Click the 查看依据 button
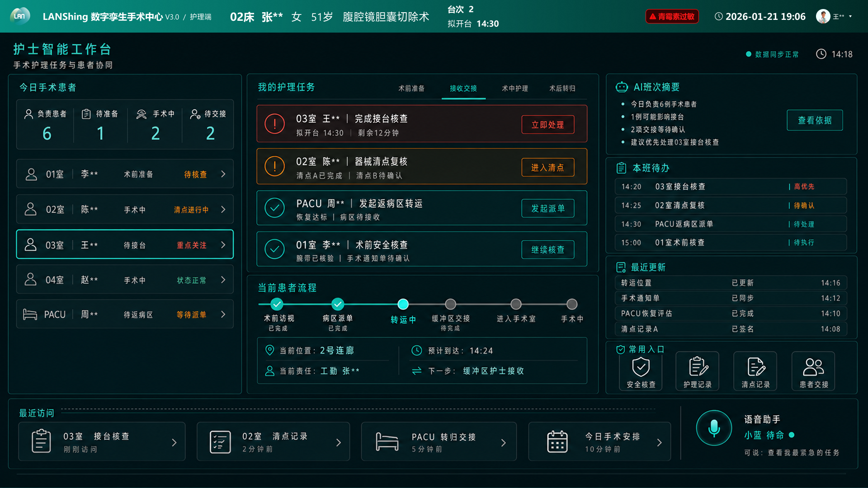 click(x=815, y=120)
